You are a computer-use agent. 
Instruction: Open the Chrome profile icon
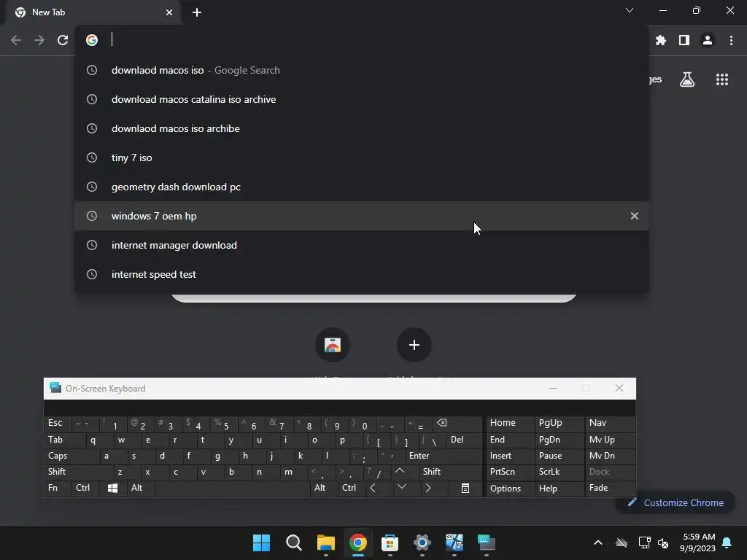pos(708,41)
